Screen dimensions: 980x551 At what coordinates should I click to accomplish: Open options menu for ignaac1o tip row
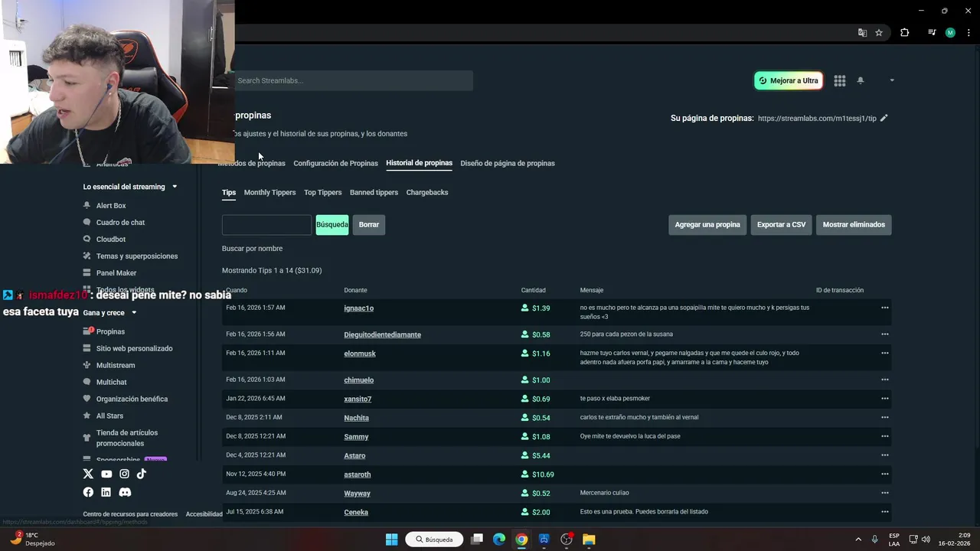tap(884, 308)
